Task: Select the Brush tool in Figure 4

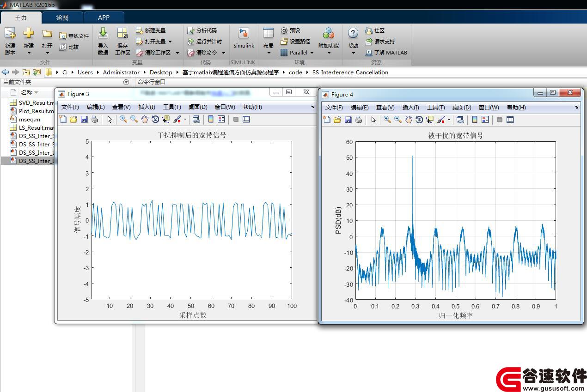Action: tap(440, 120)
